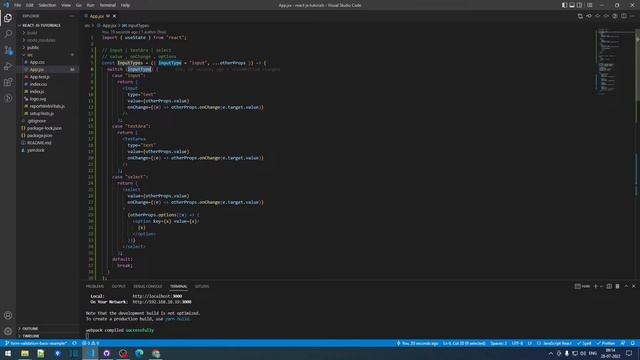Screen dimensions: 640x360
Task: Close the terminal panel
Action: [633, 286]
